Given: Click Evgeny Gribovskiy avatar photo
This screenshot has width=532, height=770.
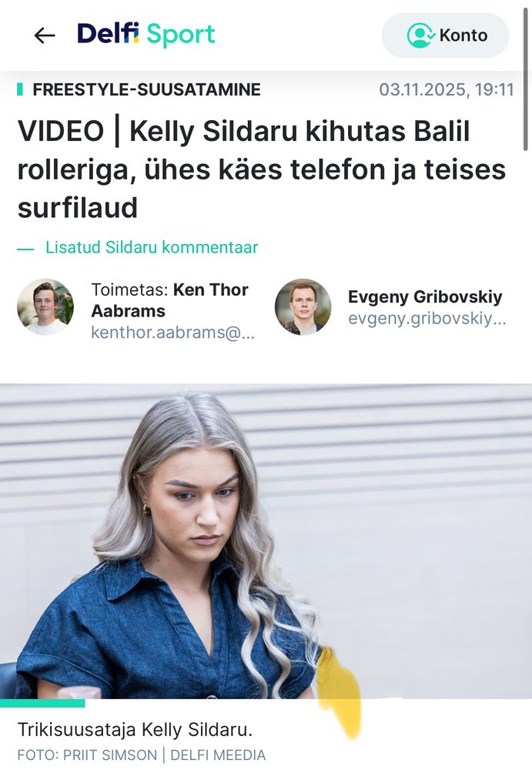Looking at the screenshot, I should (x=303, y=307).
